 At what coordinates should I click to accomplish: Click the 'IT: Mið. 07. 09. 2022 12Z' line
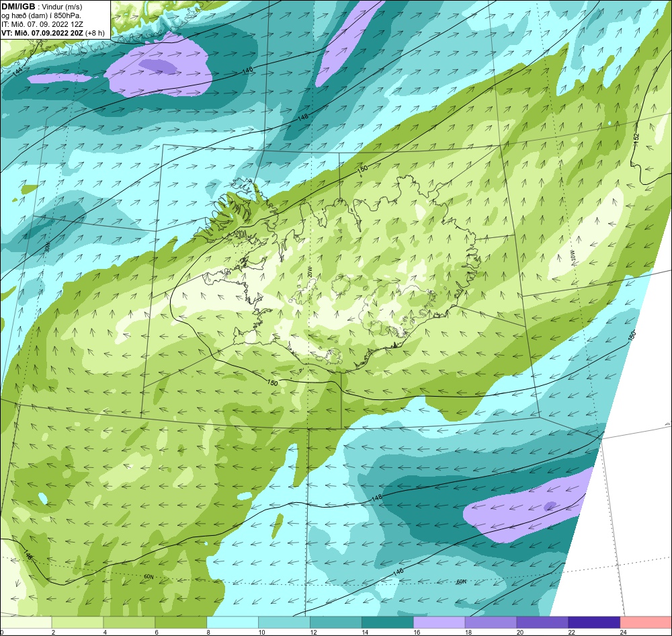(42, 24)
